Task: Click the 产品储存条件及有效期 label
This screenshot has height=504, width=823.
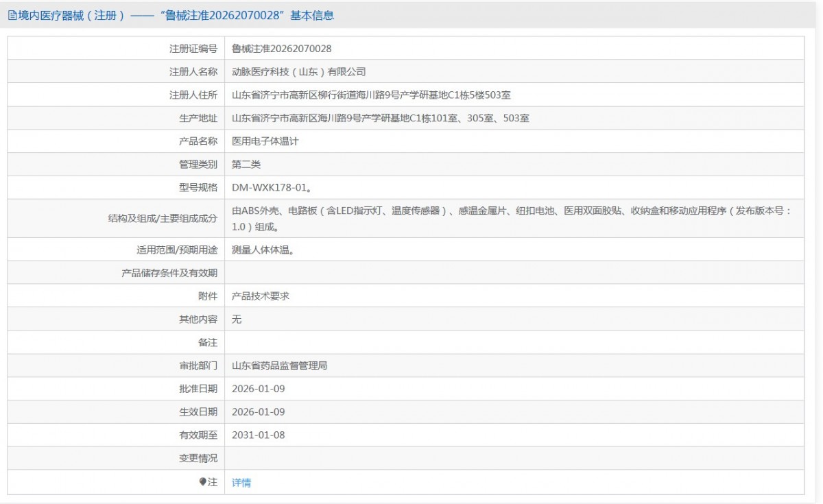Action: coord(169,273)
